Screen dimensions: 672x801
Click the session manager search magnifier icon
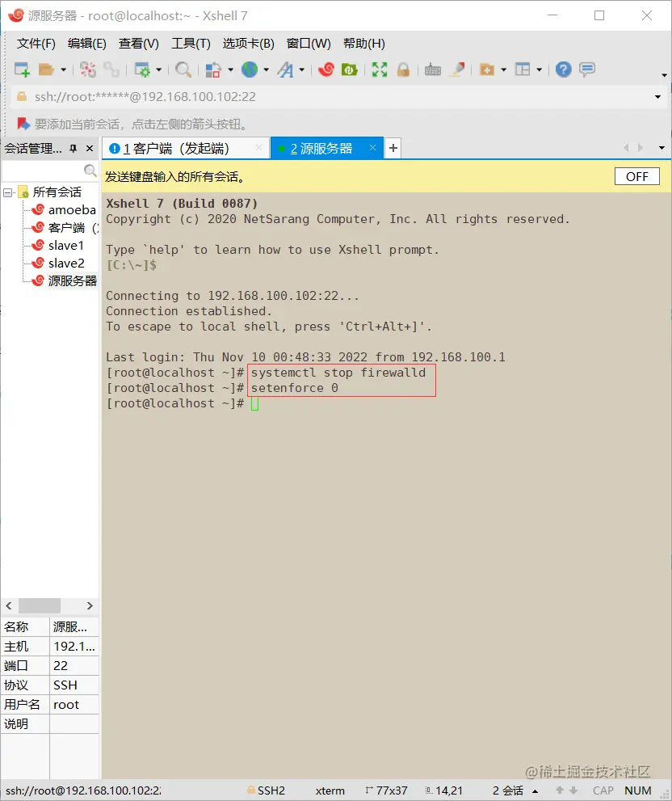[90, 170]
